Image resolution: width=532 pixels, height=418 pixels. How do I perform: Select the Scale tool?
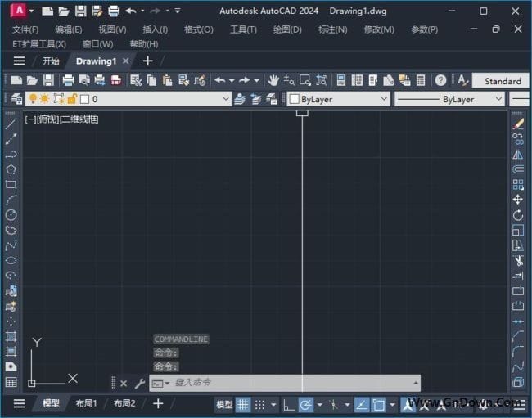click(518, 230)
